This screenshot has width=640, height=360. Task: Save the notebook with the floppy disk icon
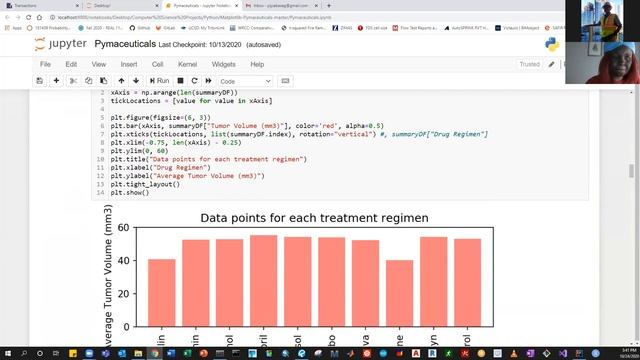pyautogui.click(x=40, y=81)
